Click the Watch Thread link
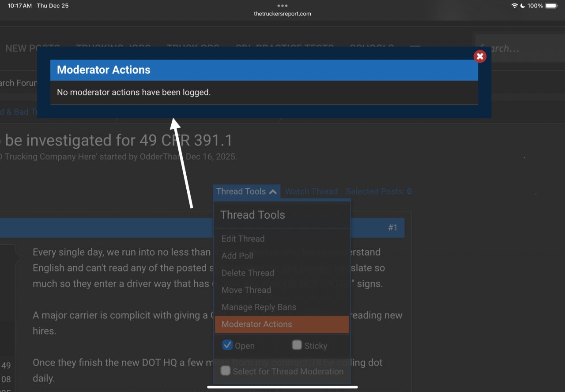This screenshot has height=392, width=565. click(311, 191)
